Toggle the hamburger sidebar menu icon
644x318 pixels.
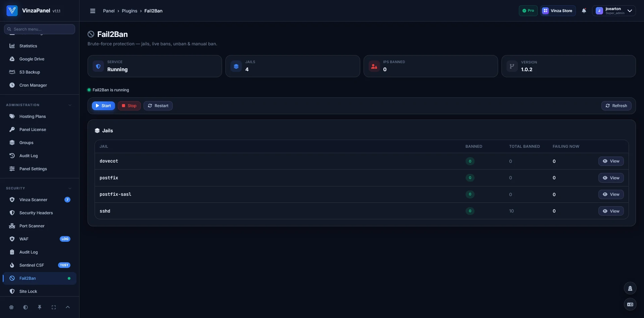93,11
